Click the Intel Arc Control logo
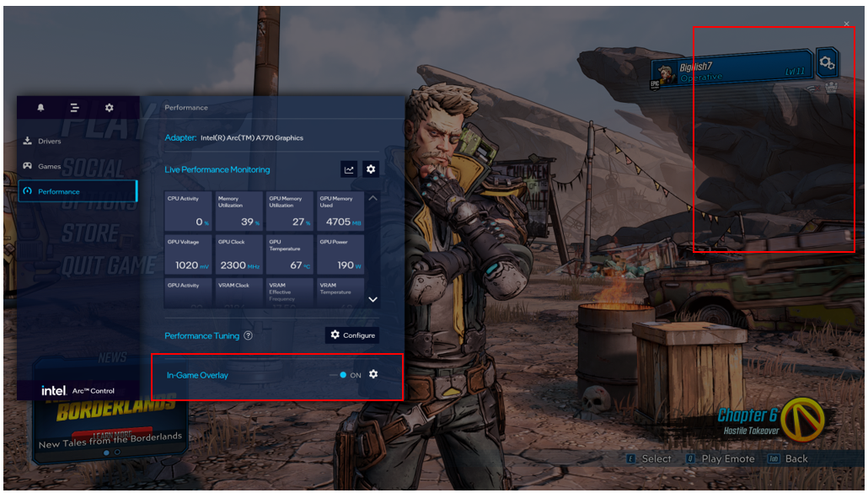This screenshot has width=868, height=493. click(x=78, y=391)
